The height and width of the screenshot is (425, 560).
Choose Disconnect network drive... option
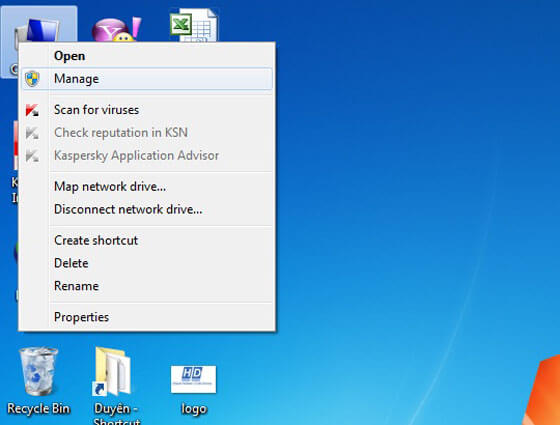147,210
